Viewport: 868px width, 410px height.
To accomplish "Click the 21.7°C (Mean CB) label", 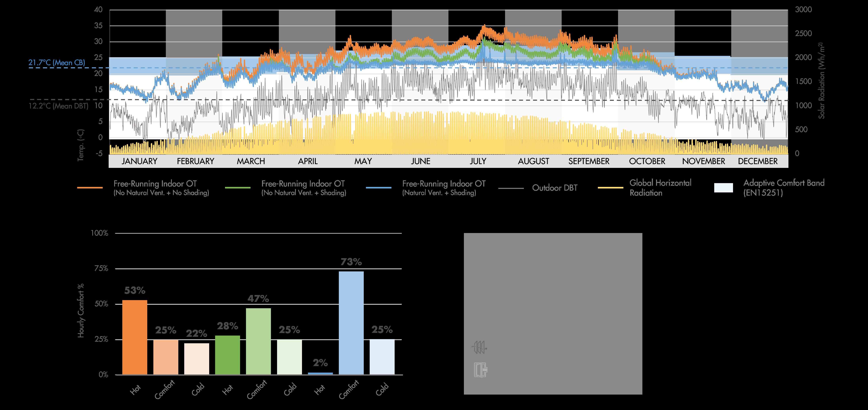I will pos(57,63).
